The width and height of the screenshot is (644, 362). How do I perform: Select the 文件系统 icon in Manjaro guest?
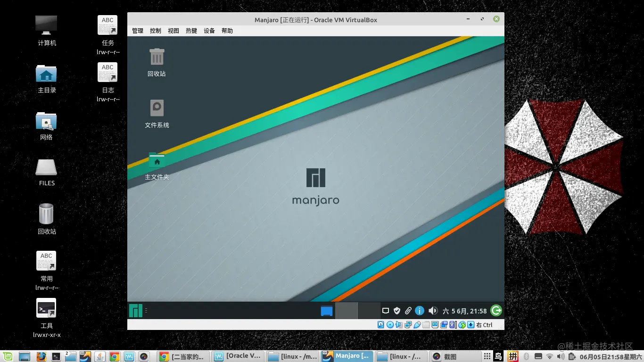(x=157, y=114)
